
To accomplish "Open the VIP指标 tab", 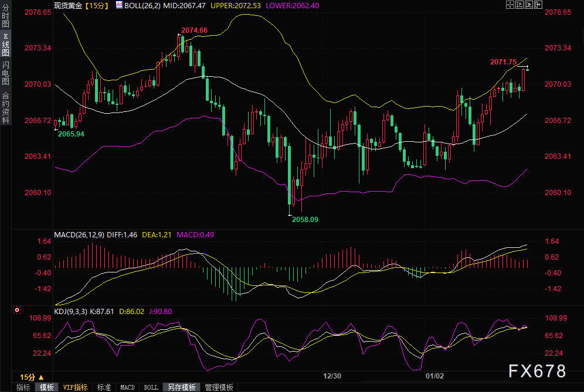I will click(75, 387).
